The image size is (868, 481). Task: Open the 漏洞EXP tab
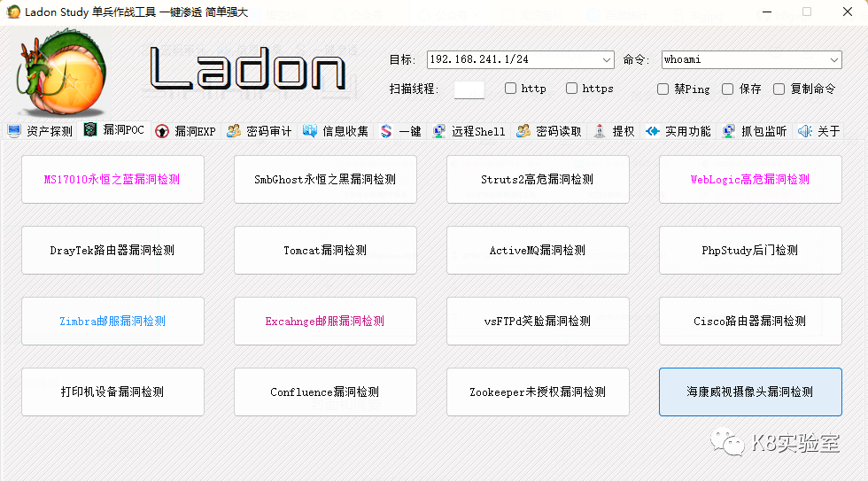tap(187, 131)
